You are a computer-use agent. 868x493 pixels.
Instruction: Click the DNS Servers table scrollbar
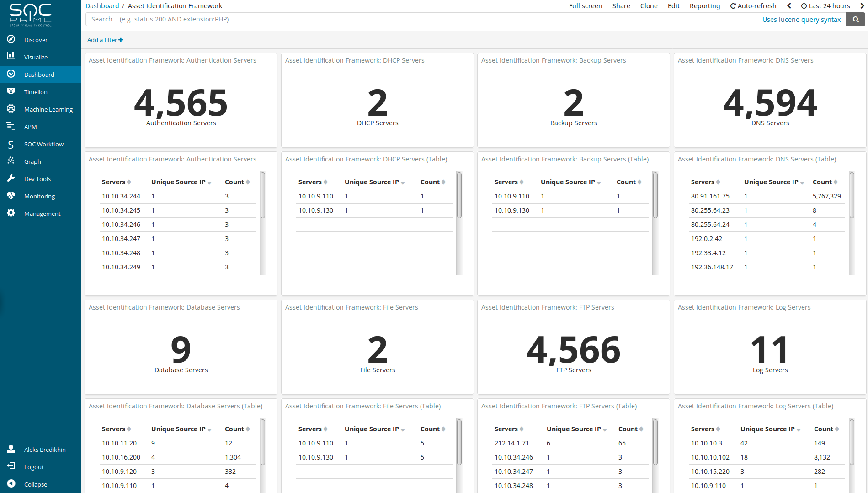click(x=852, y=196)
